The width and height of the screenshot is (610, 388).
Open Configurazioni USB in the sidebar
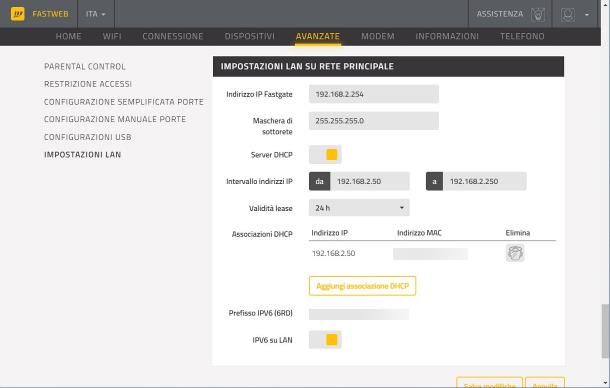(x=88, y=137)
